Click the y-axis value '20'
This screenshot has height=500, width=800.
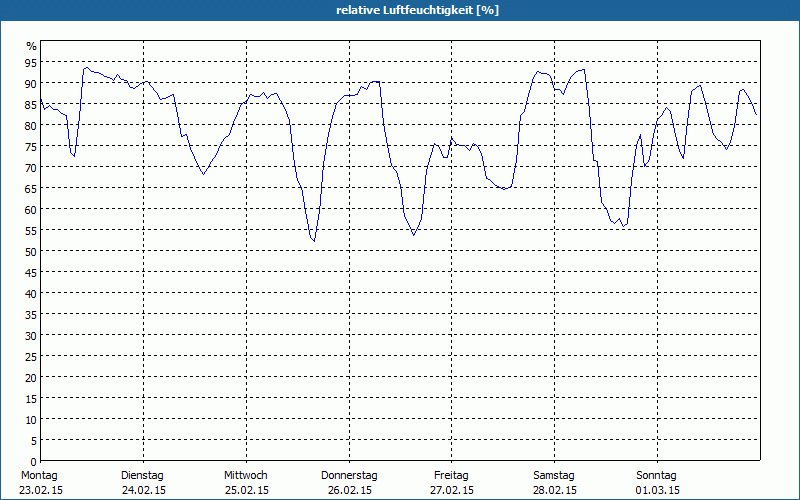(31, 378)
